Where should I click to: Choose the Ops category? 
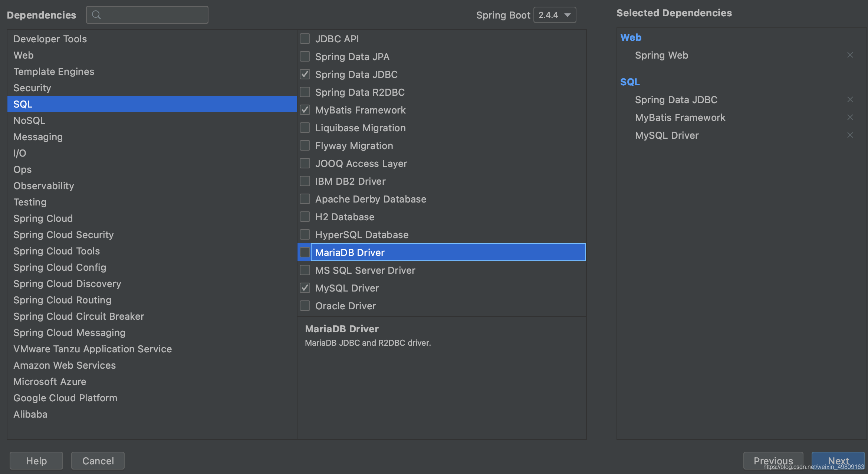[x=152, y=169]
